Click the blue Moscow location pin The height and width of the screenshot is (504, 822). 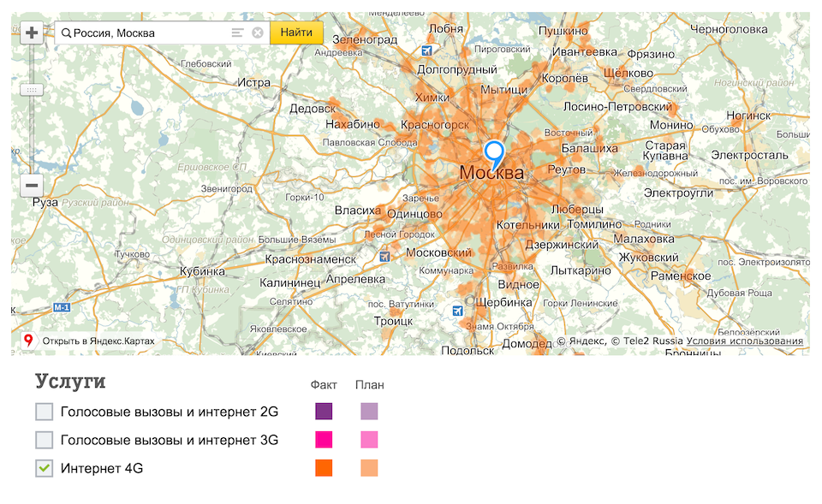(x=494, y=155)
